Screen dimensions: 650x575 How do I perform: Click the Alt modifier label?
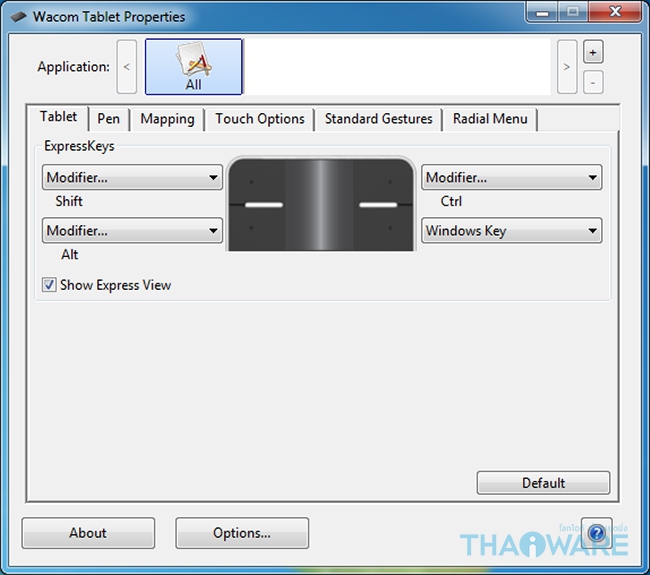[70, 254]
